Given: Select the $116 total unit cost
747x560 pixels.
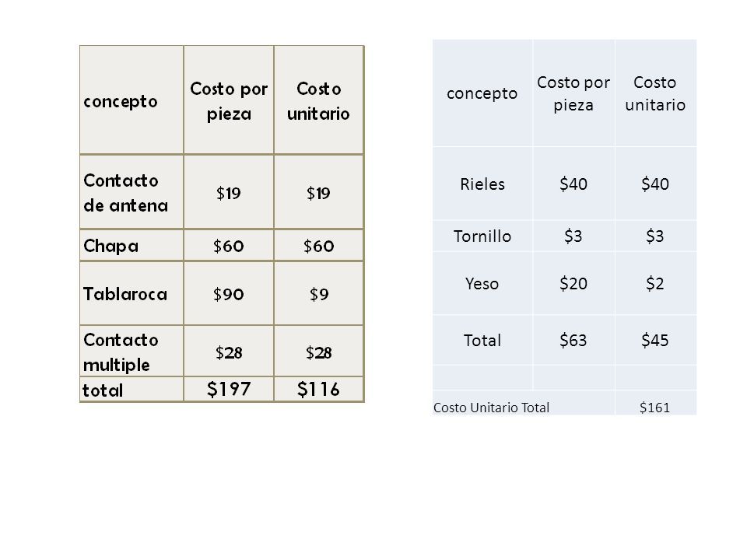Looking at the screenshot, I should pyautogui.click(x=319, y=389).
